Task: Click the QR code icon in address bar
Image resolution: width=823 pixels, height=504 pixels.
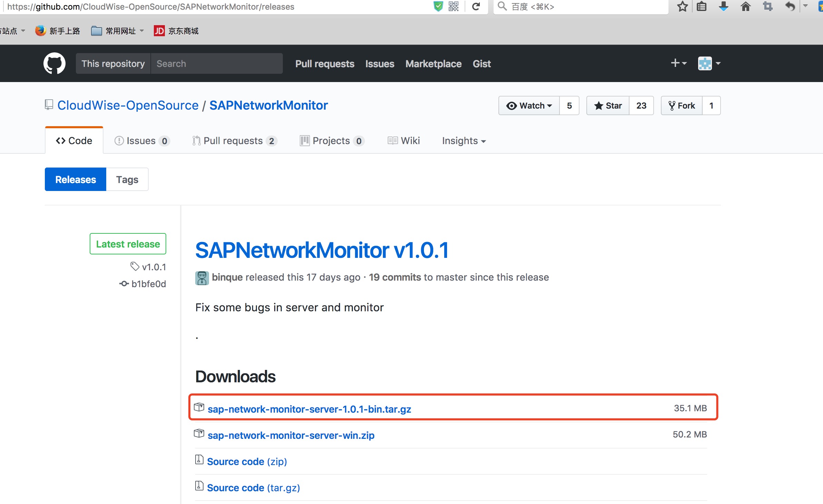Action: pyautogui.click(x=453, y=7)
